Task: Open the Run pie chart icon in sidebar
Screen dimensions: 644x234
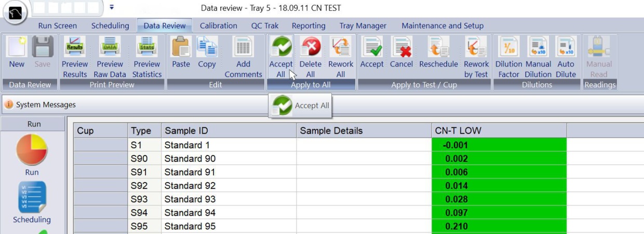Action: point(32,151)
